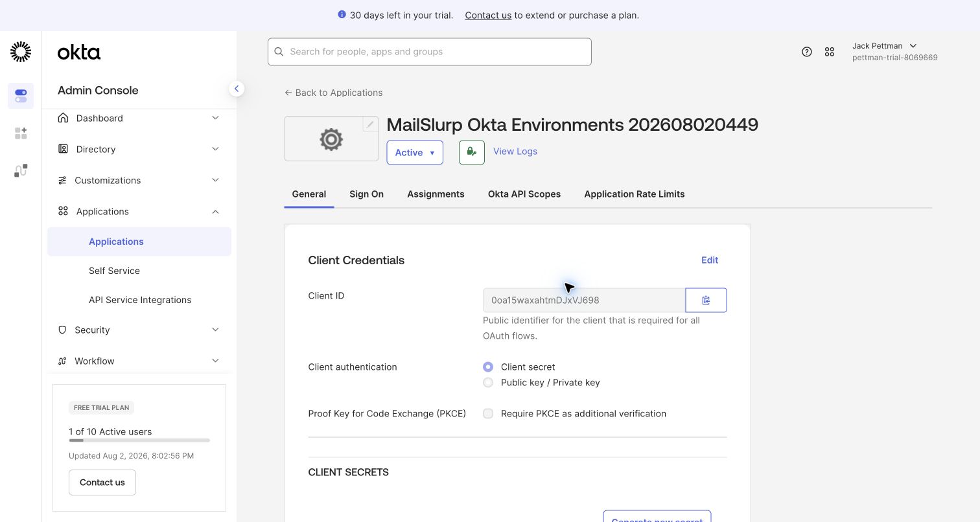Viewport: 980px width, 522px height.
Task: Open the help question mark icon
Action: [x=807, y=52]
